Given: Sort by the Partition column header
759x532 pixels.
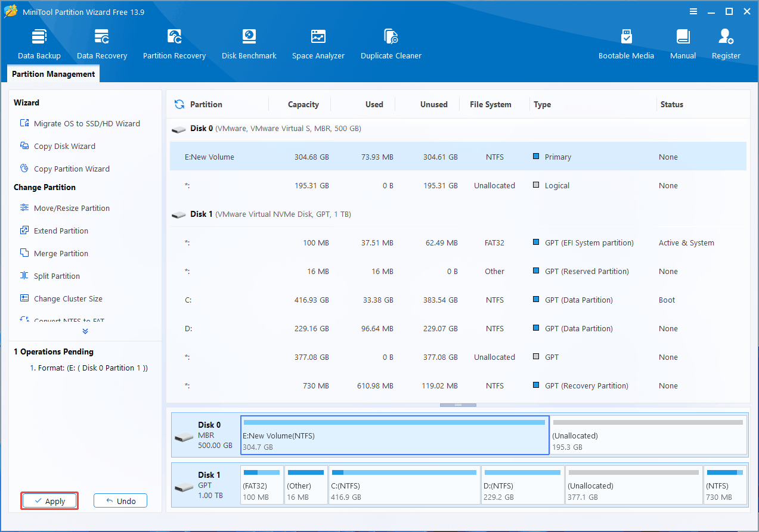Looking at the screenshot, I should click(206, 104).
